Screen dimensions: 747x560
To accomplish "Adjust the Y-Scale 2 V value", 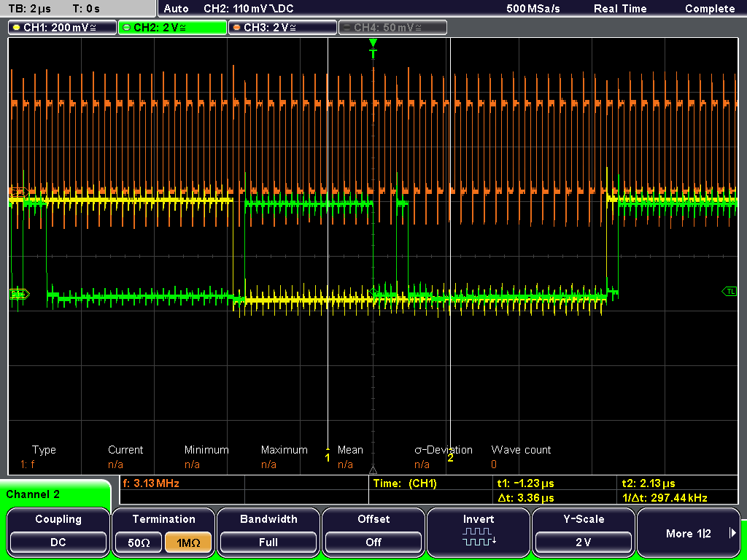I will (x=584, y=542).
